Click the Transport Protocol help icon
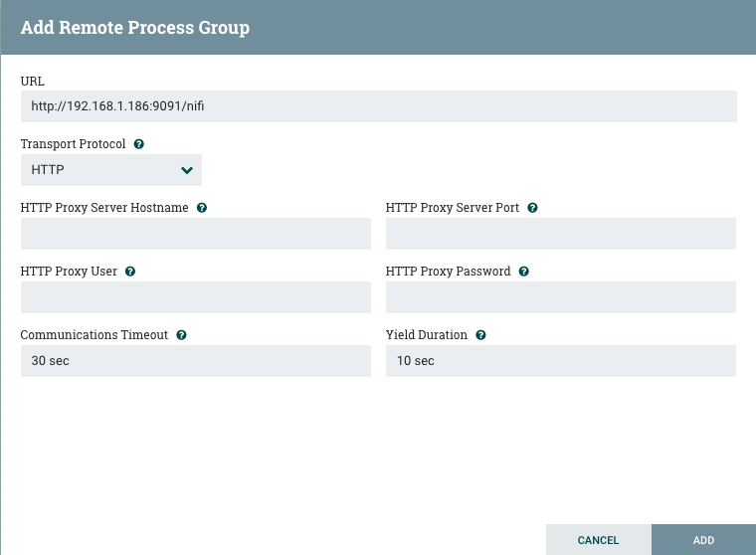Image resolution: width=756 pixels, height=555 pixels. pyautogui.click(x=139, y=144)
